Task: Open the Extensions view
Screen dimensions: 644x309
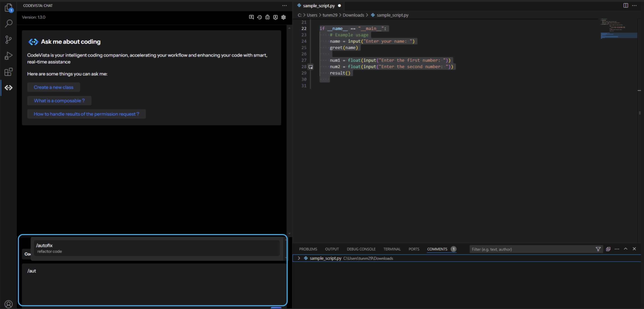Action: pyautogui.click(x=9, y=72)
